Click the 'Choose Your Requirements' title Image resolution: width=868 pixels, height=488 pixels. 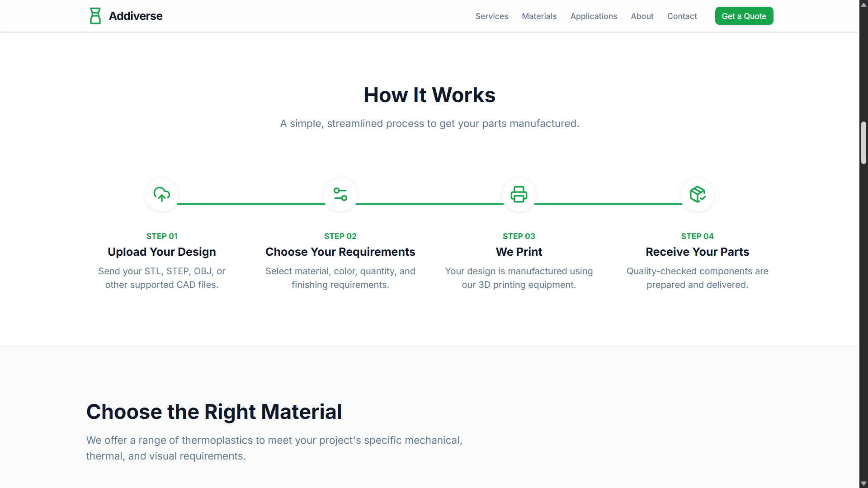(340, 252)
